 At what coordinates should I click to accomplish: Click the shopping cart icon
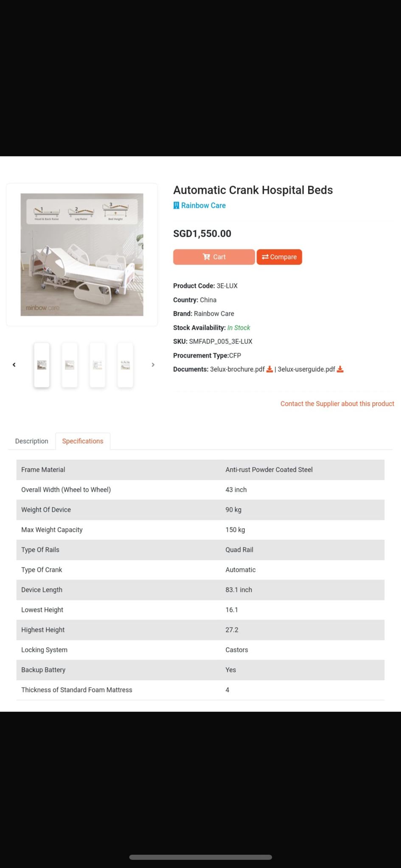pos(206,257)
